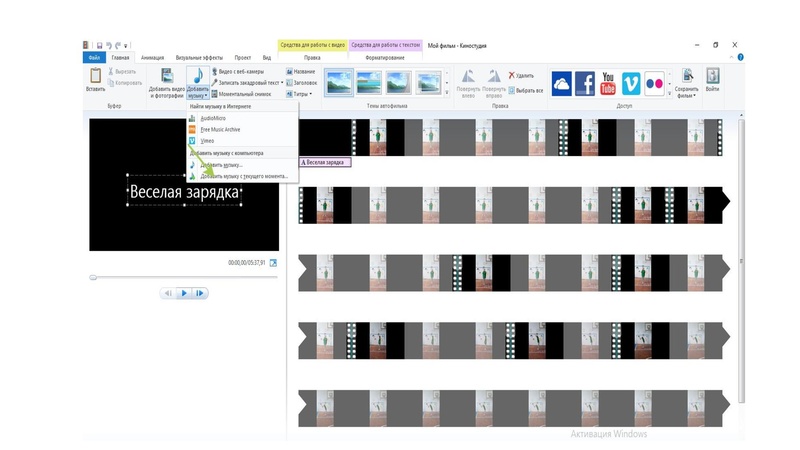Open full-screen preview icon beside the timecode

[273, 263]
